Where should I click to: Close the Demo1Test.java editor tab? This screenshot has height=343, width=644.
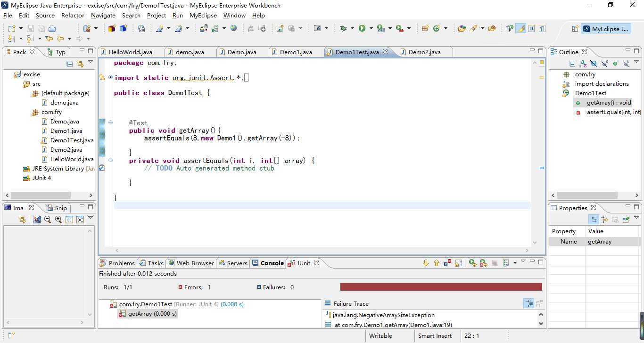pos(385,52)
